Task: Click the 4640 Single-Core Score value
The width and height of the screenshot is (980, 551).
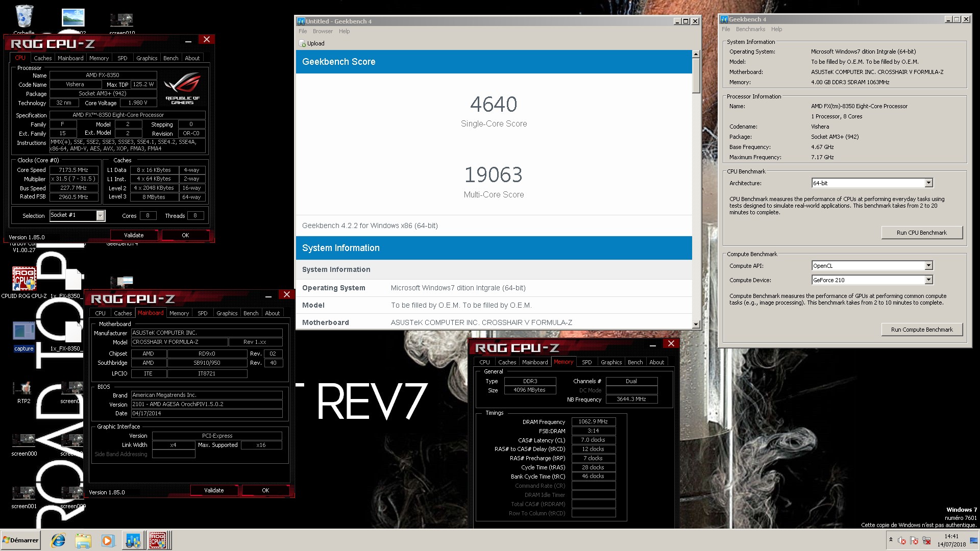Action: pos(494,104)
